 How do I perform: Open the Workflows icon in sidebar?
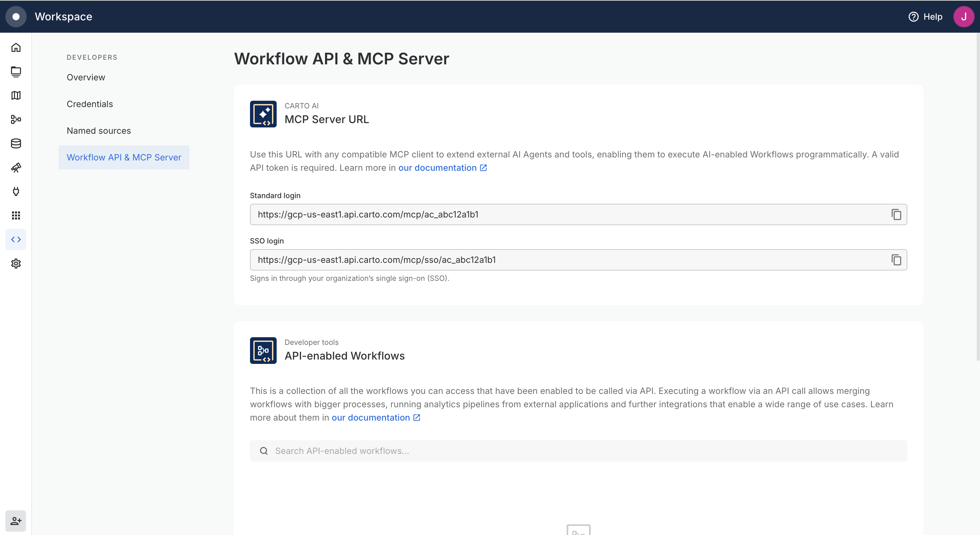[x=16, y=119]
